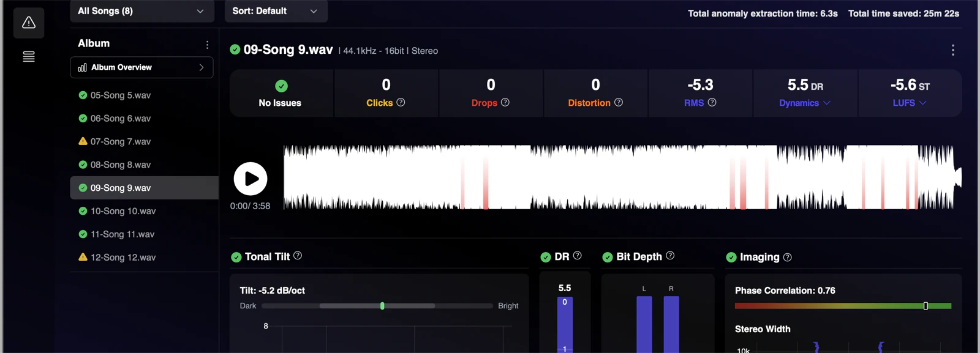Click the Phase Correlation gradient bar marker
This screenshot has width=980, height=353.
point(925,306)
